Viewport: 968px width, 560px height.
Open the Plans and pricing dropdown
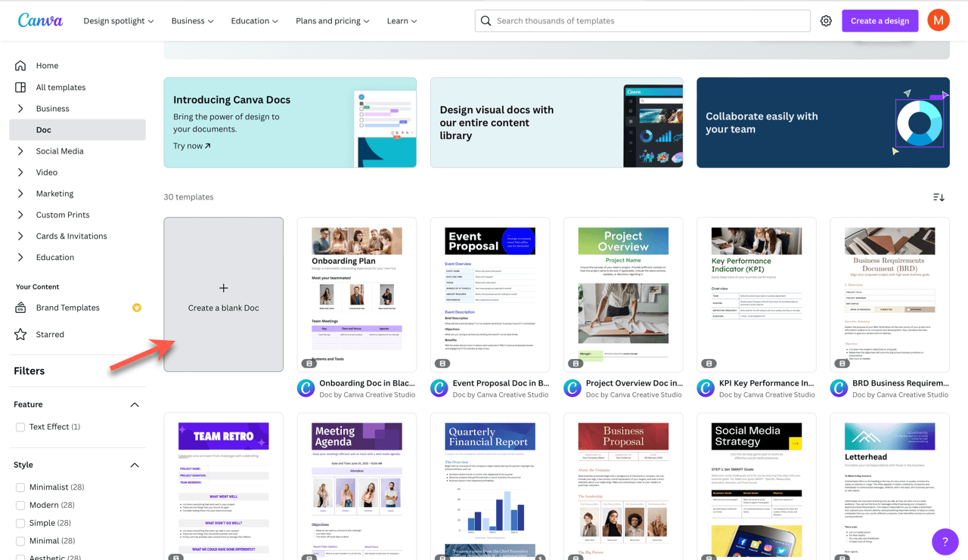(x=333, y=21)
